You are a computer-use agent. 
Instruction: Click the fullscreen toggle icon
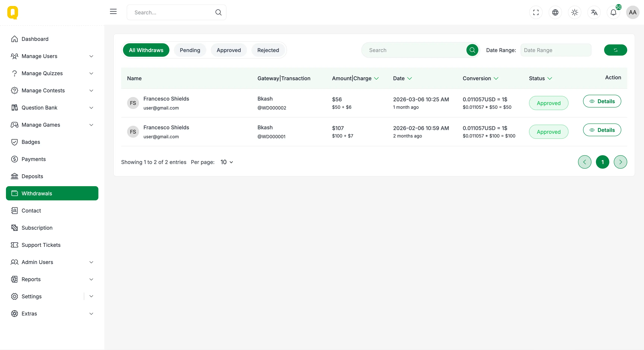click(x=536, y=12)
